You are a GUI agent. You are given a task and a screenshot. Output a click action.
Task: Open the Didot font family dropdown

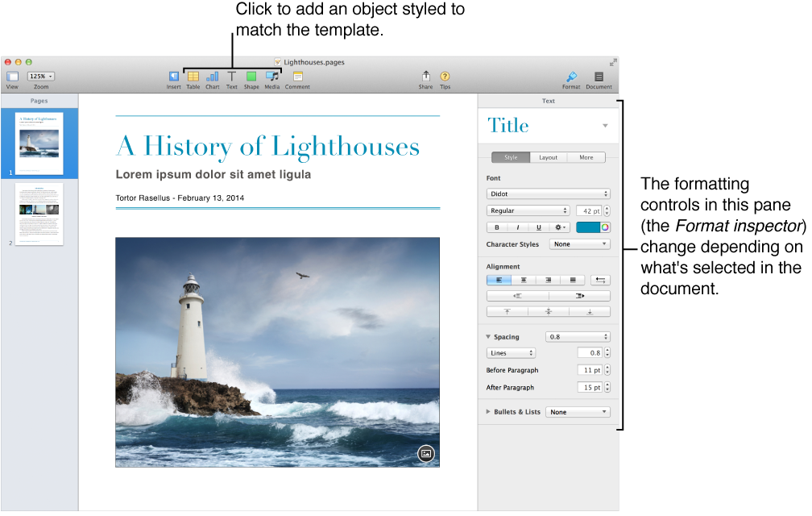pyautogui.click(x=548, y=193)
